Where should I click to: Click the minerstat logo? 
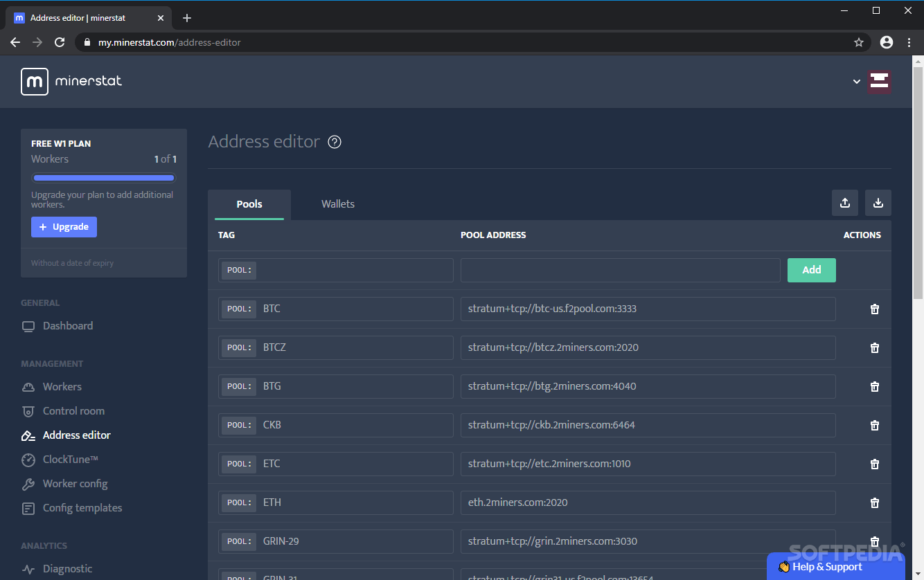coord(71,81)
